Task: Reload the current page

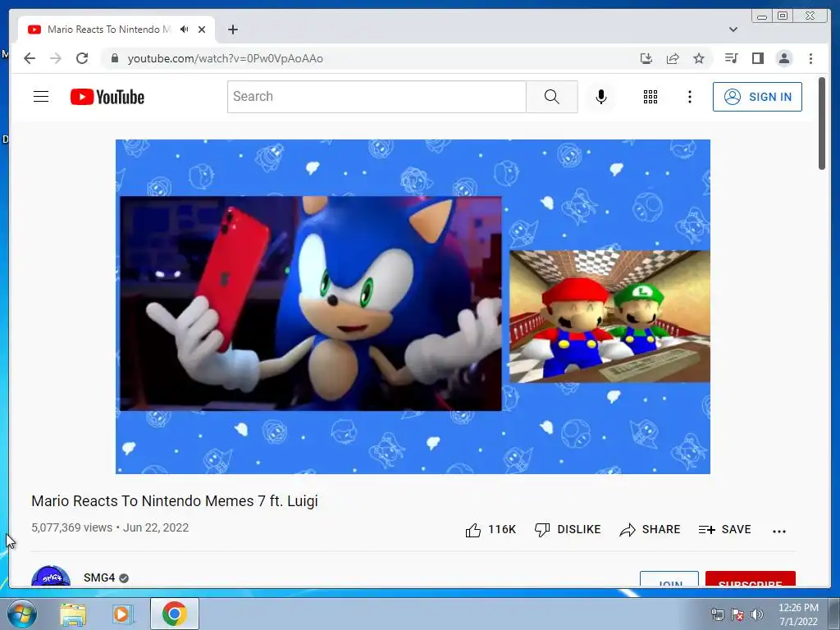Action: (x=82, y=58)
